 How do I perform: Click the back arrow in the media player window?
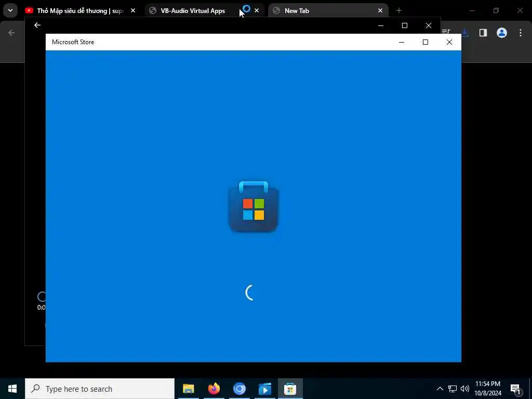click(x=37, y=25)
